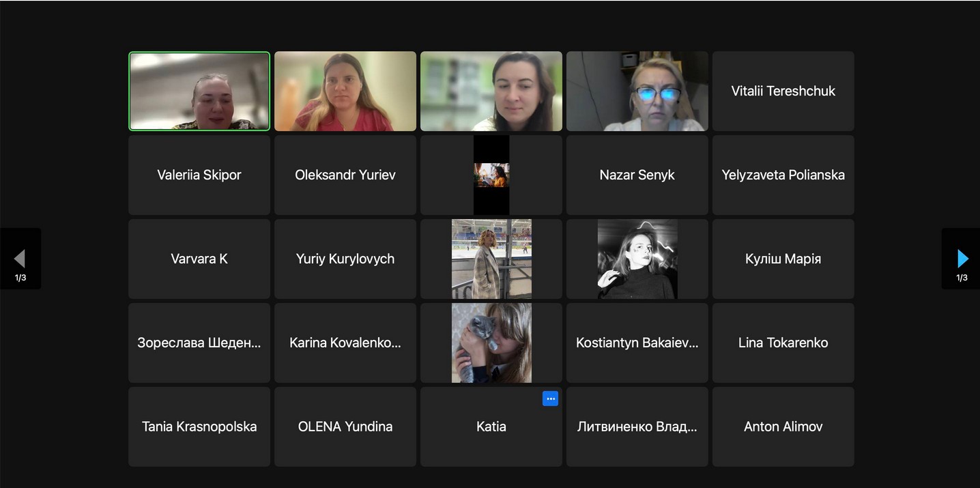
Task: Click Tania Krasnopolska's participant tile
Action: [199, 427]
